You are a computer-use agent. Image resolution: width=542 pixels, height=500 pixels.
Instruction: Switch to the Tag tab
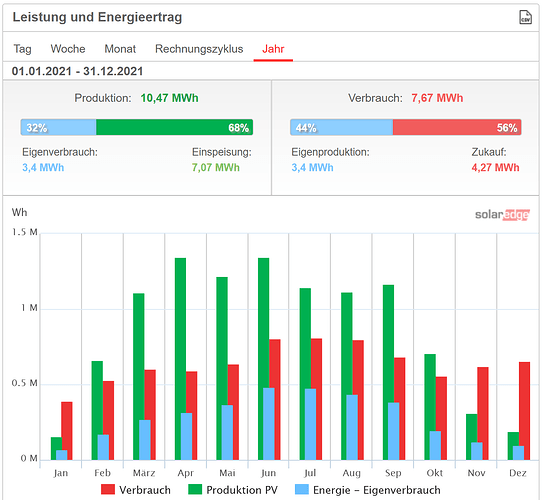click(22, 49)
